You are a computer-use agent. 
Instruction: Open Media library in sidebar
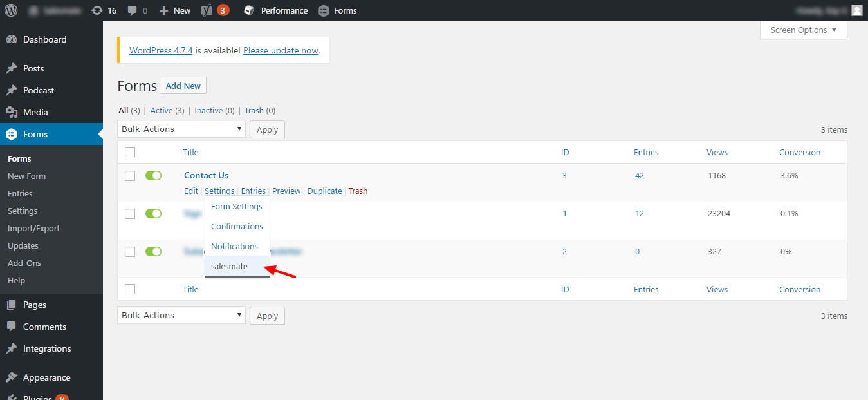[x=51, y=112]
